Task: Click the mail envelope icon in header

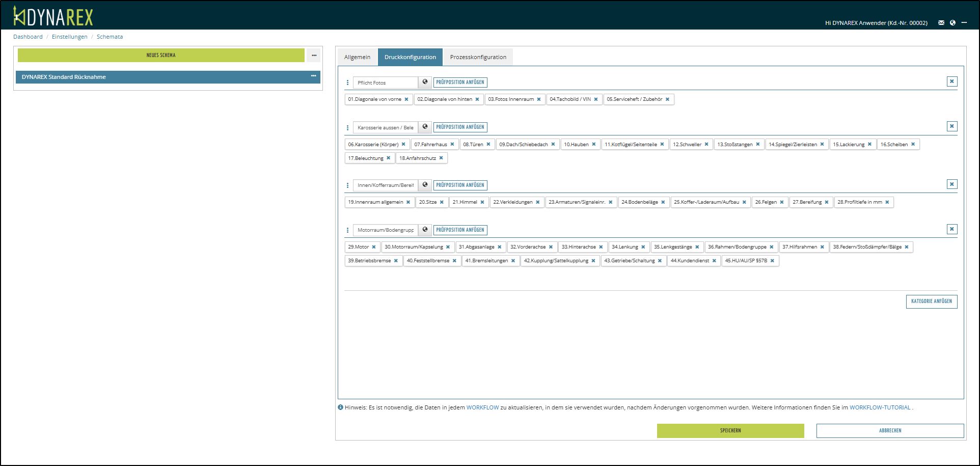Action: point(941,23)
